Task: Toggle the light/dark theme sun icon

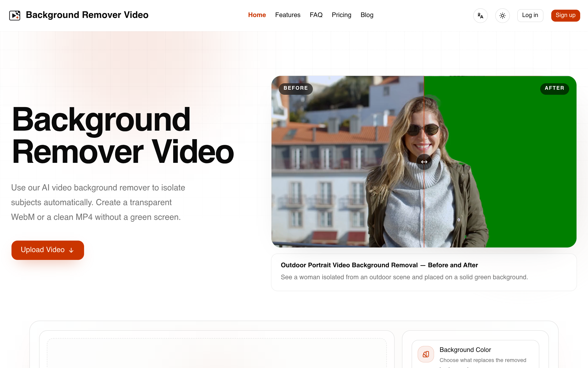Action: tap(502, 16)
